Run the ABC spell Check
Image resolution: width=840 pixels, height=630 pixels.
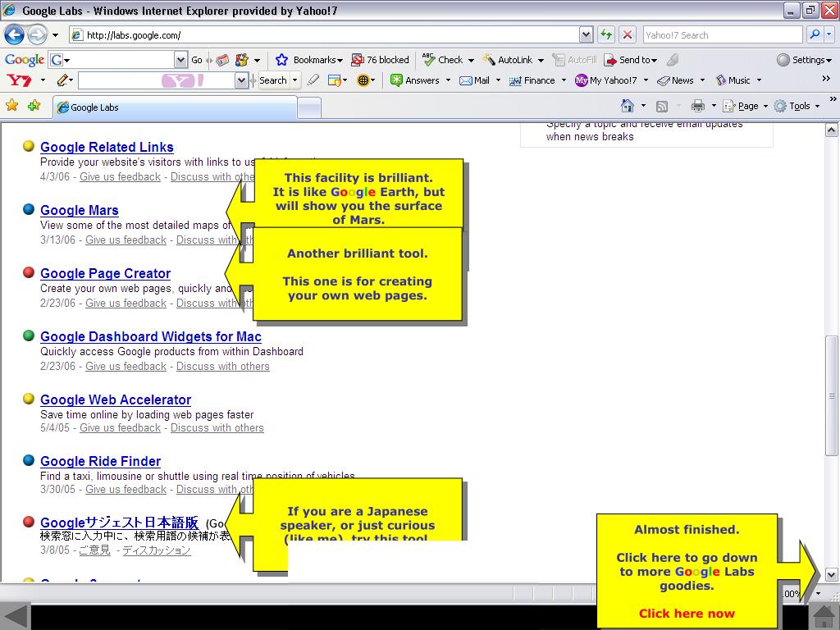coord(442,59)
